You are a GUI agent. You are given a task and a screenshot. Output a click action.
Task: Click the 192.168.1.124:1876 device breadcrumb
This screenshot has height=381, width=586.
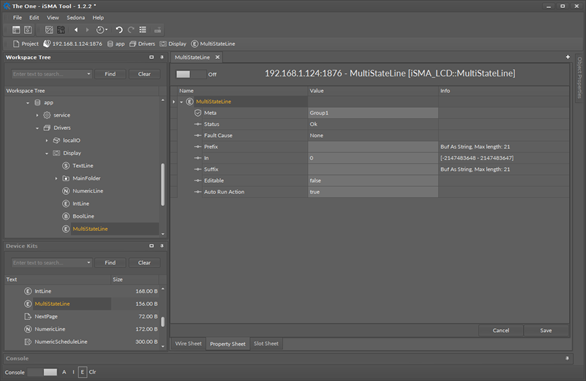click(x=73, y=44)
